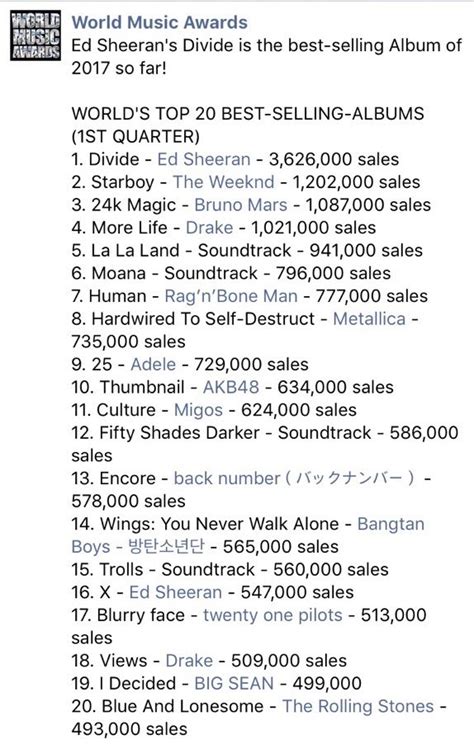Screen dimensions: 474x749
Task: Click the Ed Sheeran link beside X
Action: tap(175, 592)
